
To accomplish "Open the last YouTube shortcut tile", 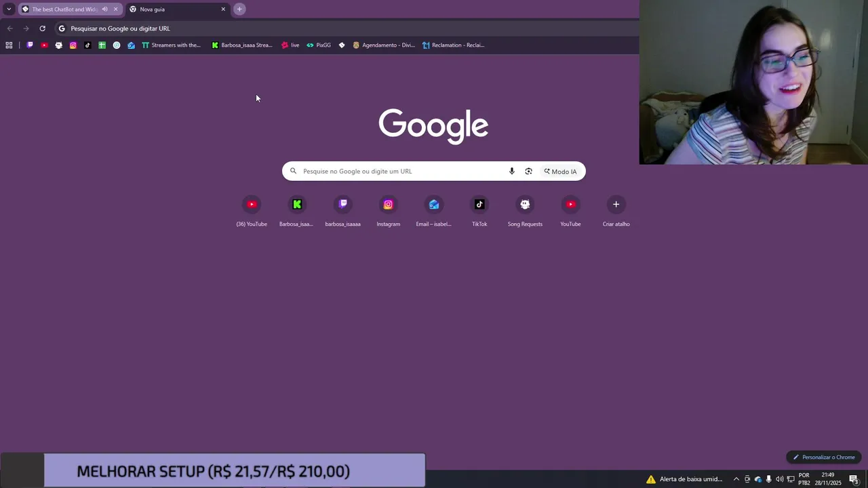I will click(x=570, y=211).
